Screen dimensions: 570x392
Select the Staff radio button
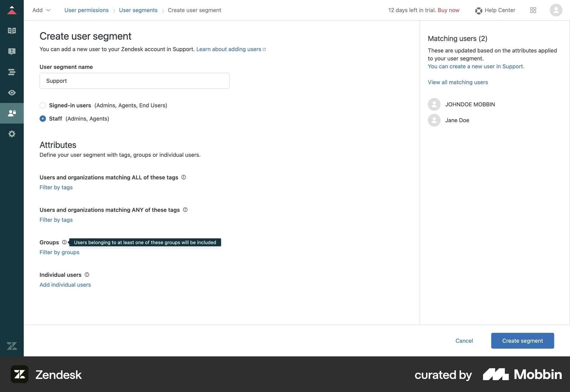coord(42,118)
